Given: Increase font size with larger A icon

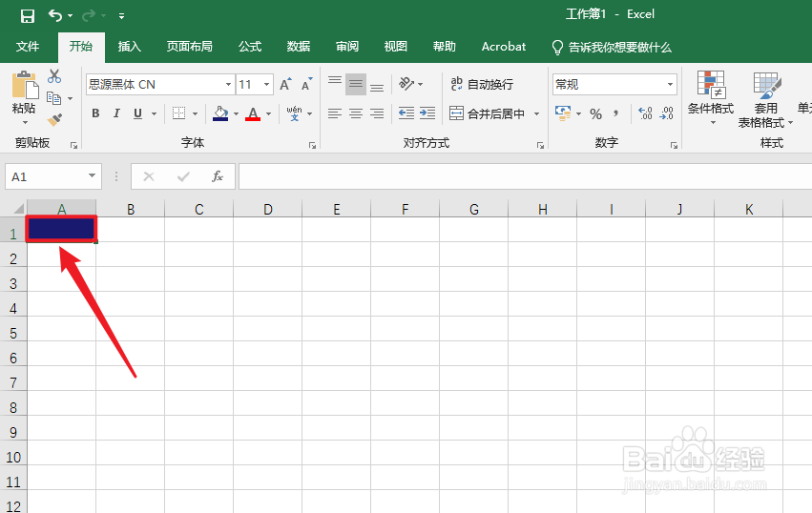Looking at the screenshot, I should [x=285, y=84].
